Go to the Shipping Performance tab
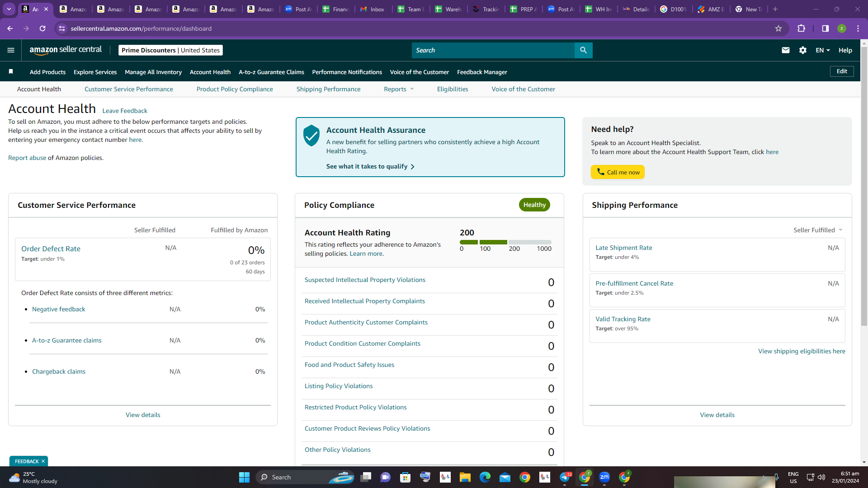The height and width of the screenshot is (488, 868). tap(329, 89)
